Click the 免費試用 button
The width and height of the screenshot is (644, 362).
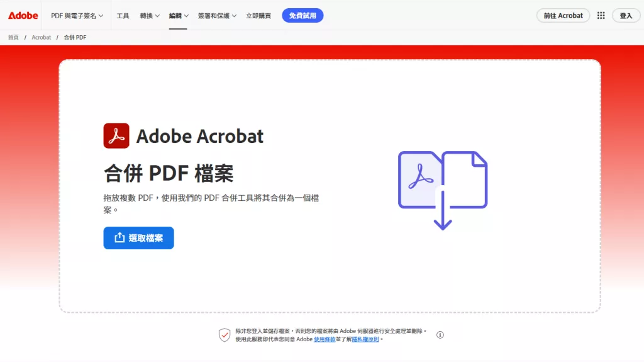coord(303,16)
